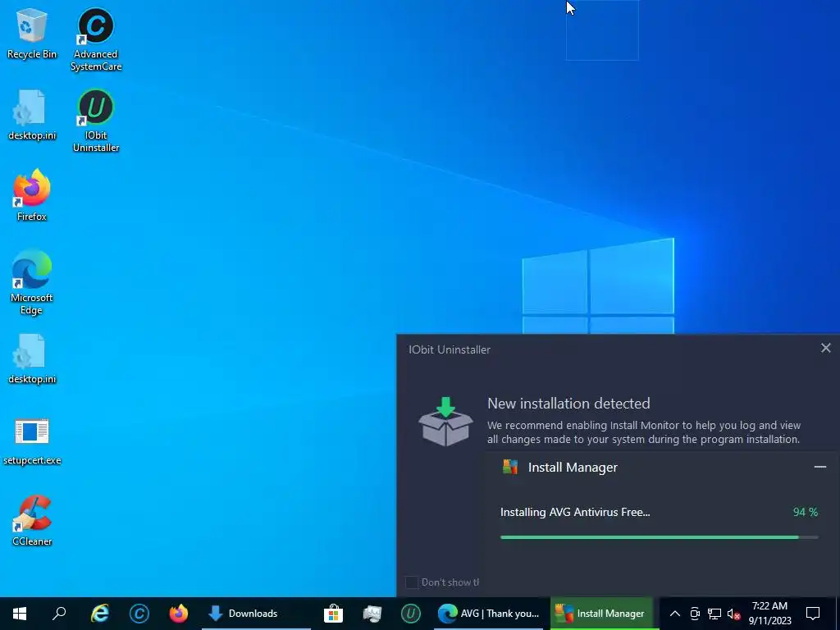Minimize the Install Manager panel

(819, 467)
